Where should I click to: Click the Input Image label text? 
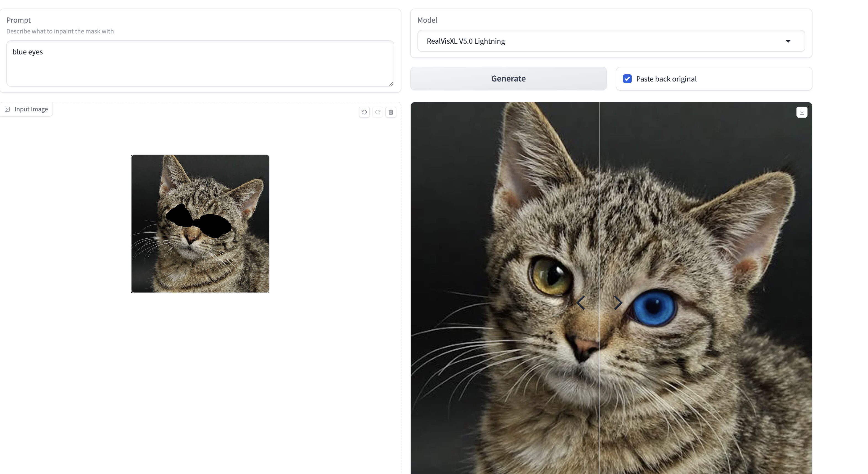[x=31, y=109]
